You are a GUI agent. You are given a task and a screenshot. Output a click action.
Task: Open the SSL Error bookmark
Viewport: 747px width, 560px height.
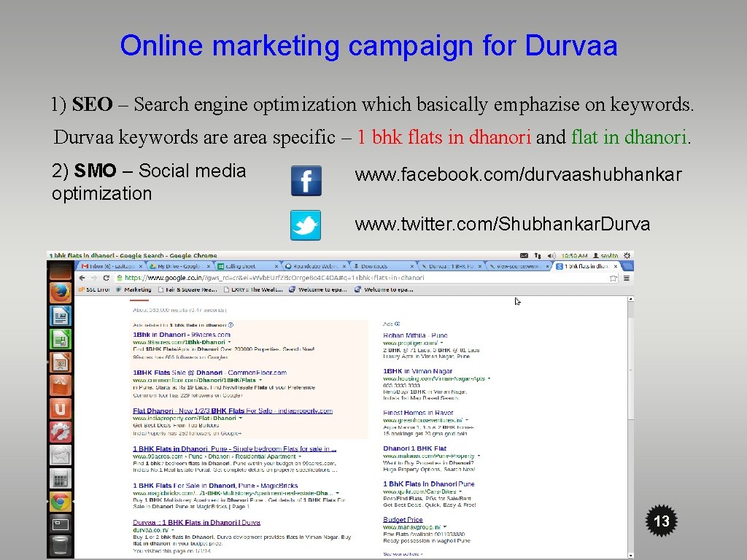[94, 289]
